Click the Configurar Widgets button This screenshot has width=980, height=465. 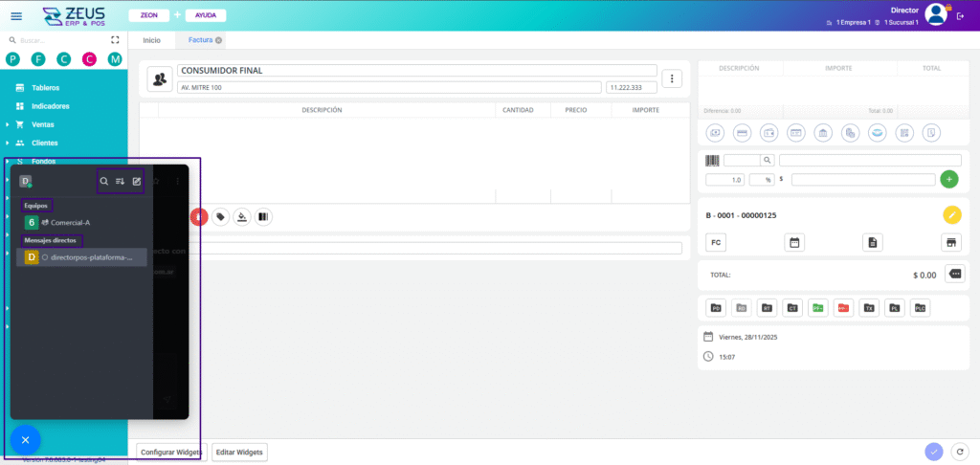pos(170,452)
